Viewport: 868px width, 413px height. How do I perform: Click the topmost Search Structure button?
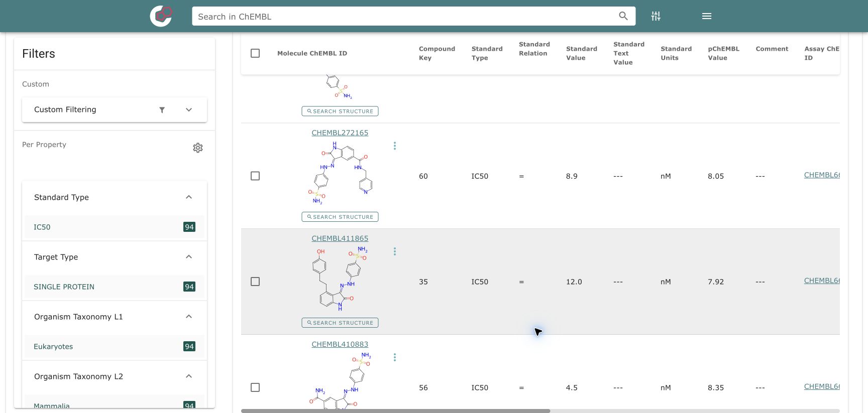340,111
